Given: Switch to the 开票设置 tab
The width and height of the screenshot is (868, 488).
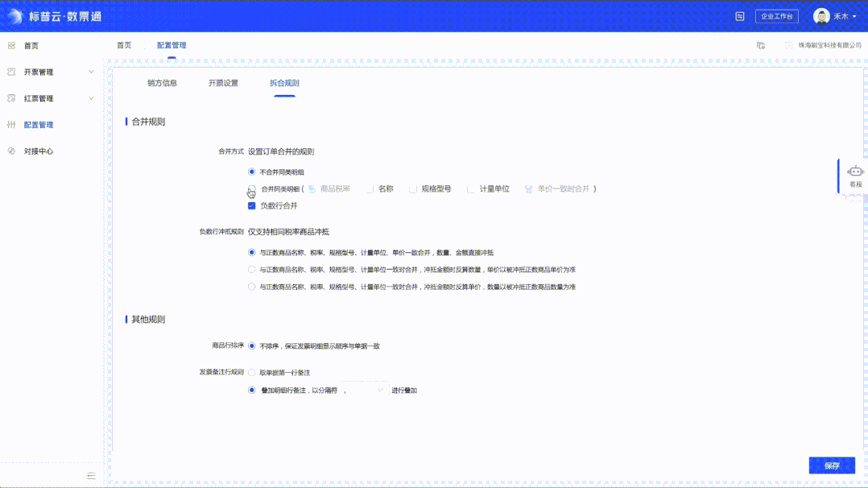Looking at the screenshot, I should point(223,83).
